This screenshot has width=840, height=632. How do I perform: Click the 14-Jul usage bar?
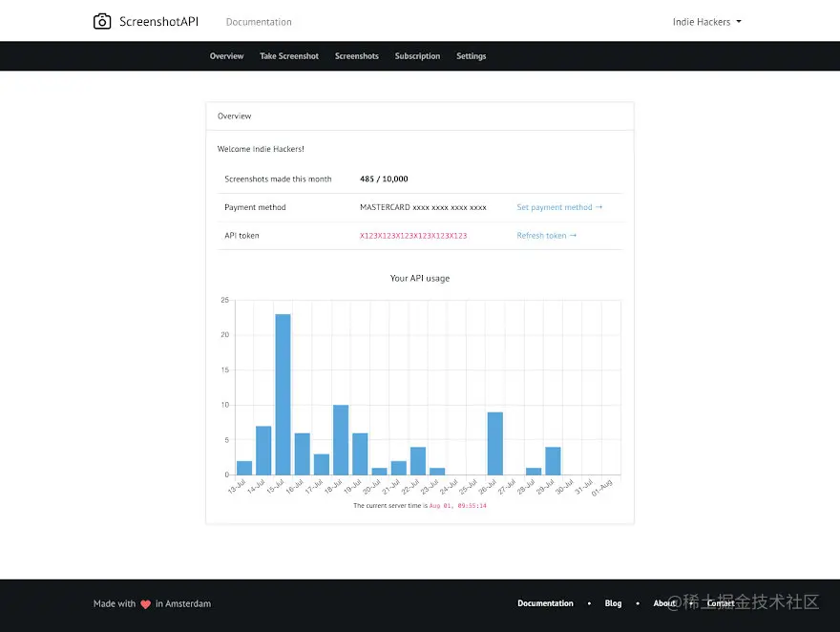263,451
